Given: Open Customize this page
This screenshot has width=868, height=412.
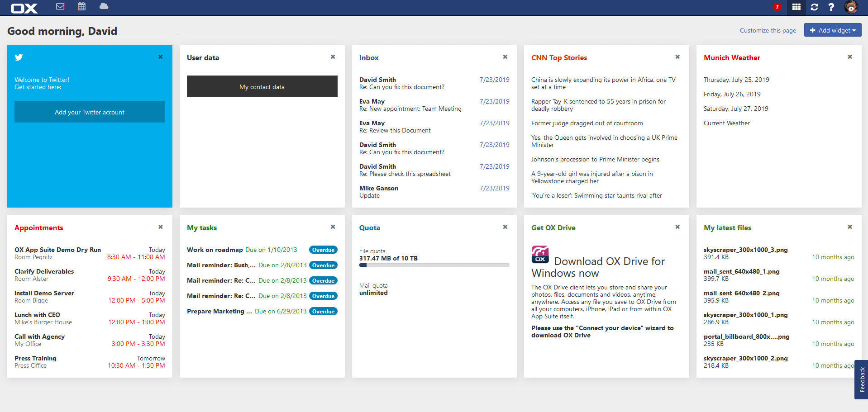Looking at the screenshot, I should 768,30.
